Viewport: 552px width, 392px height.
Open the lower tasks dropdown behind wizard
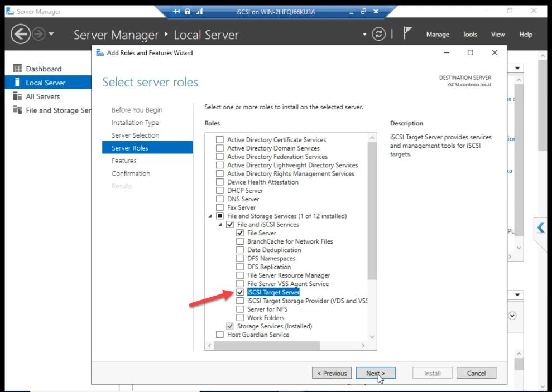(x=517, y=294)
